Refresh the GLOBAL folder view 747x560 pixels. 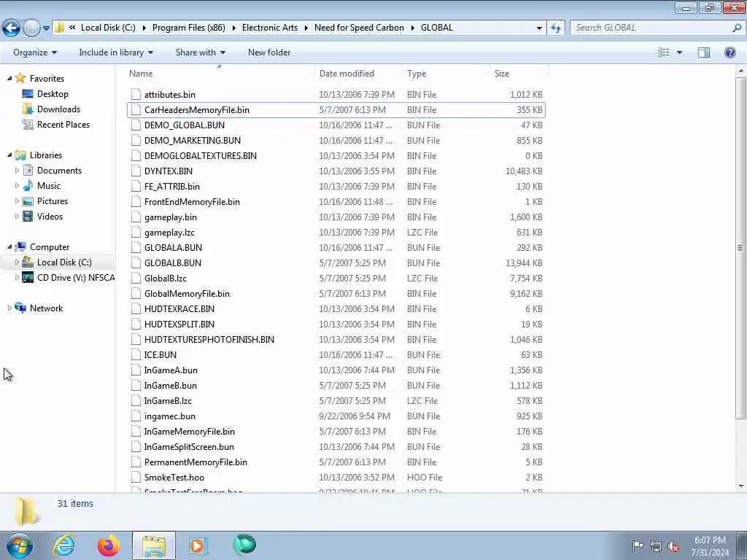555,28
